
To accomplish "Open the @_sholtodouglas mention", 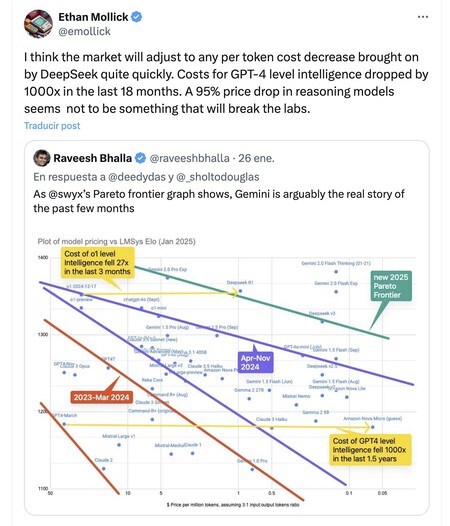I will [217, 177].
